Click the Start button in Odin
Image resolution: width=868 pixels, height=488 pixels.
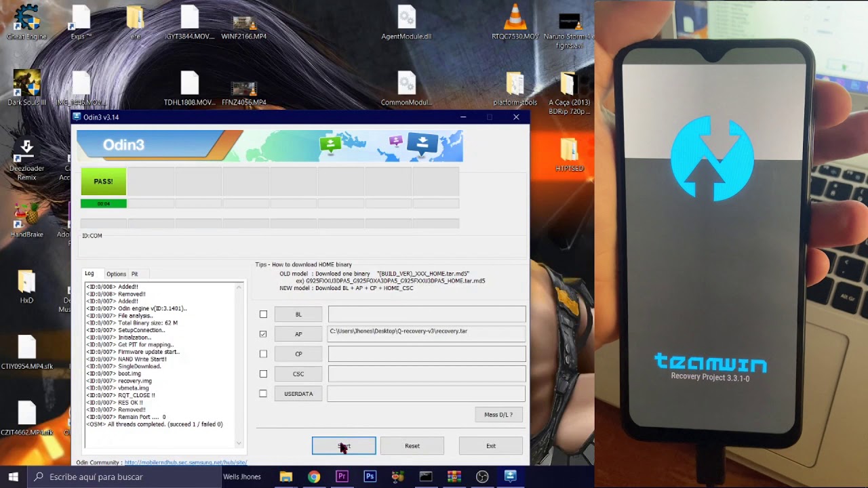pyautogui.click(x=344, y=446)
